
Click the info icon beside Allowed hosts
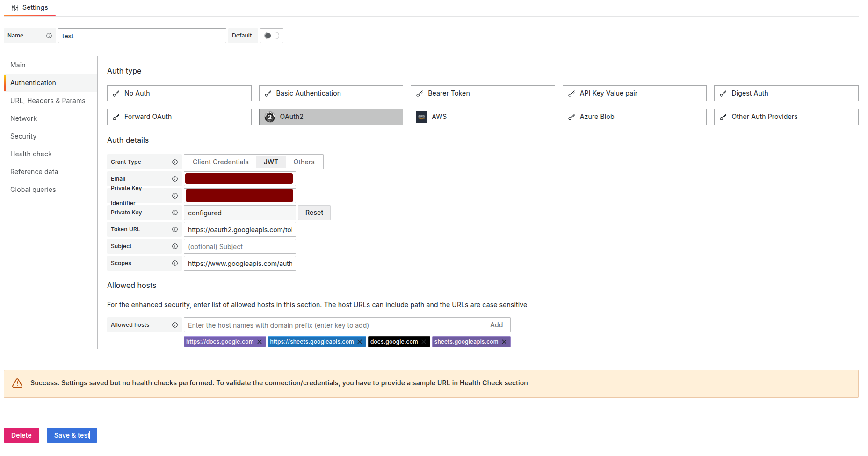coord(175,324)
